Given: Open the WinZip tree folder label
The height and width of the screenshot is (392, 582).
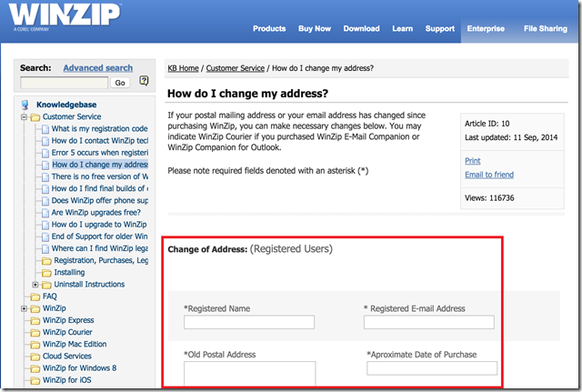Looking at the screenshot, I should (x=55, y=308).
